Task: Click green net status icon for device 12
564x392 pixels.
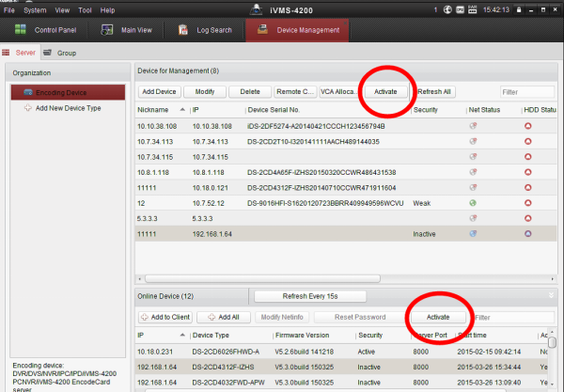Action: click(472, 202)
